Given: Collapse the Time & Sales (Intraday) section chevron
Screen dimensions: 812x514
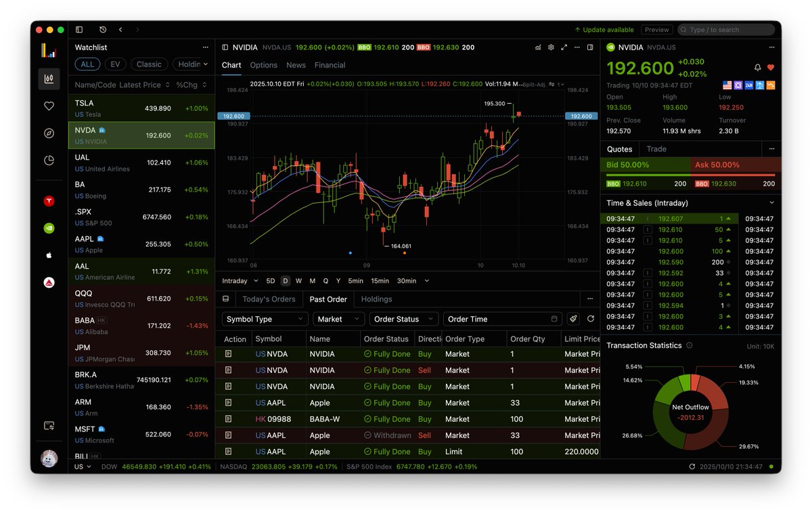Looking at the screenshot, I should [x=772, y=202].
